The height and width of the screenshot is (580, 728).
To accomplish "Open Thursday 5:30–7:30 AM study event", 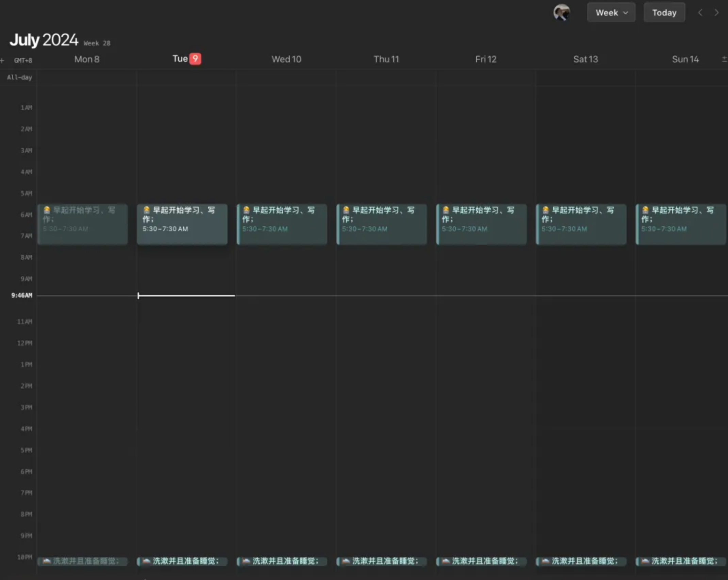I will point(381,224).
